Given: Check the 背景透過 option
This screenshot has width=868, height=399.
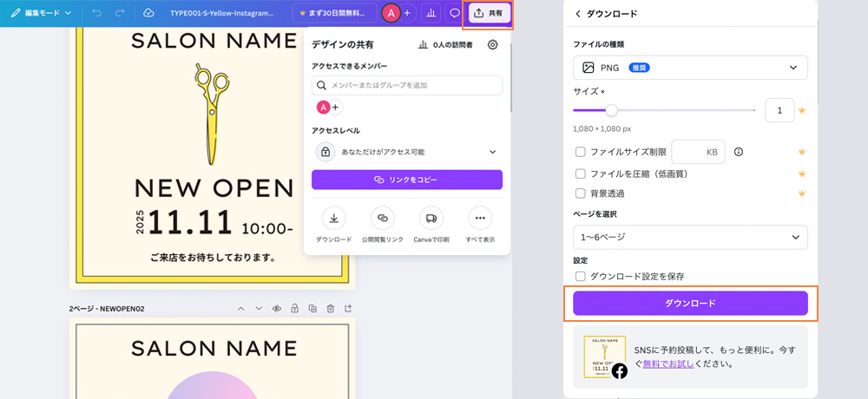Looking at the screenshot, I should 581,193.
